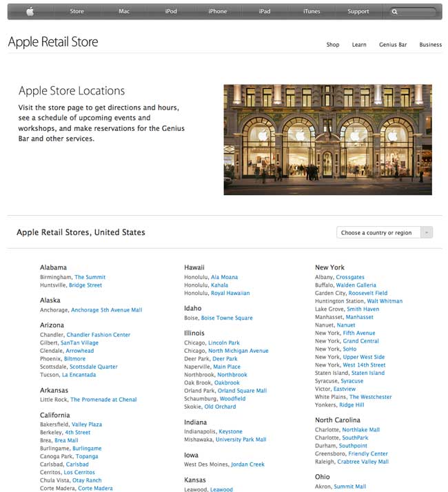
Task: Click the Apple logo home icon
Action: tap(30, 12)
